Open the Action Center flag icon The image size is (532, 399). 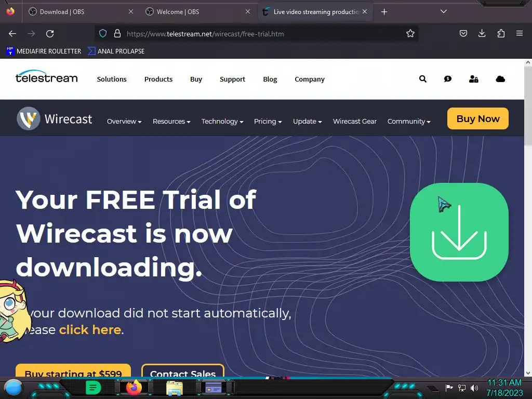click(449, 388)
